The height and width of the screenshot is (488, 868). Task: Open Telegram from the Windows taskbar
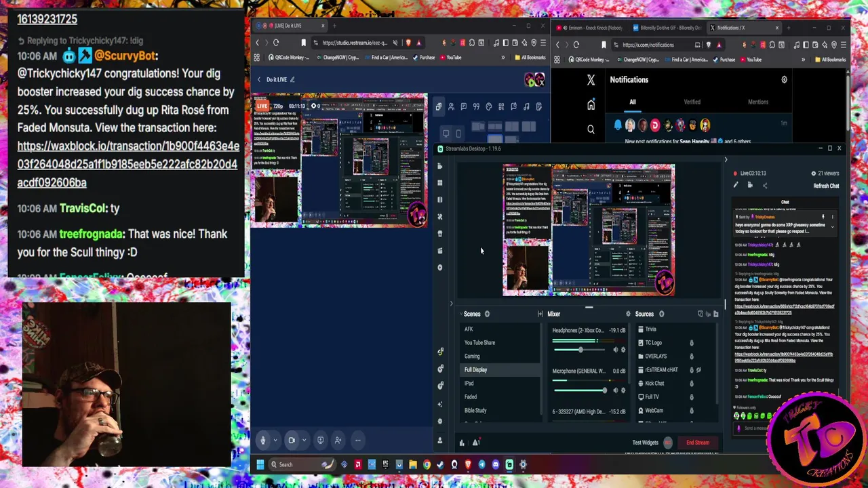point(481,464)
